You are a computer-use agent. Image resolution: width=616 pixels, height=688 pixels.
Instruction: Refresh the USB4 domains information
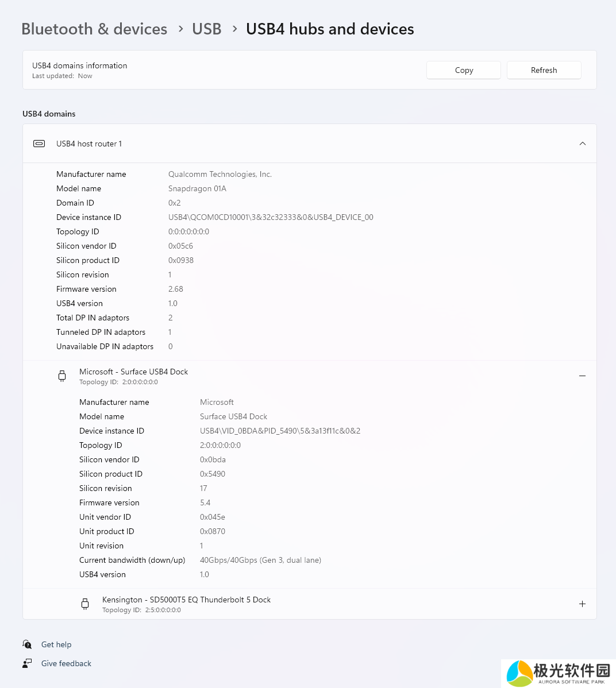click(544, 70)
